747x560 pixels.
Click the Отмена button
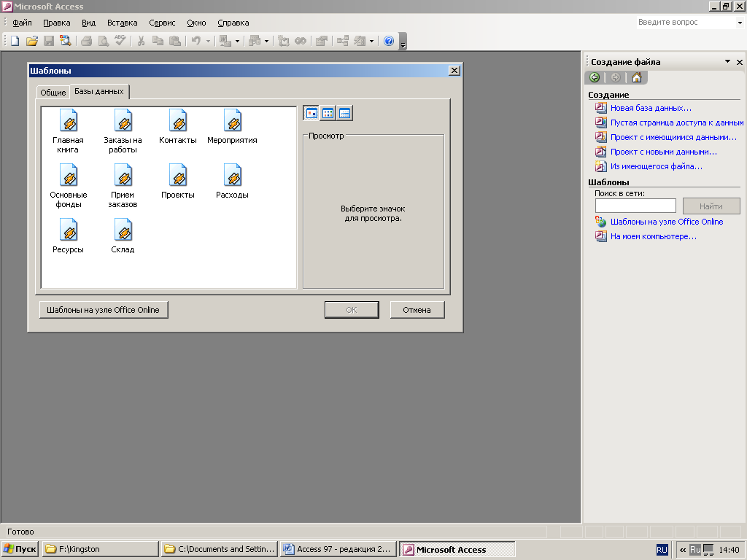[417, 310]
